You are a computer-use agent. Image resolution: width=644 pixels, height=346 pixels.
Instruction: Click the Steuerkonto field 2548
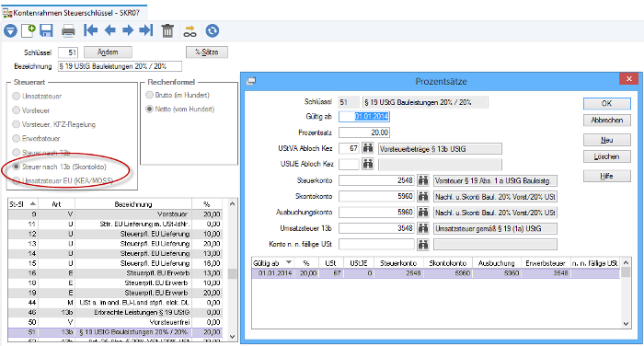coord(376,180)
